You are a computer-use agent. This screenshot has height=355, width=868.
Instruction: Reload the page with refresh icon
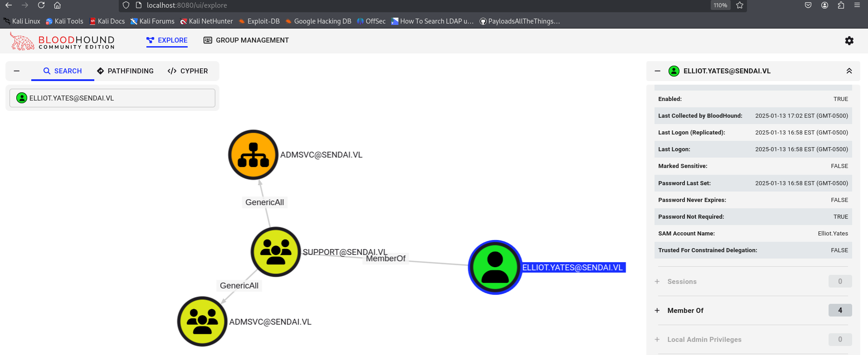41,5
